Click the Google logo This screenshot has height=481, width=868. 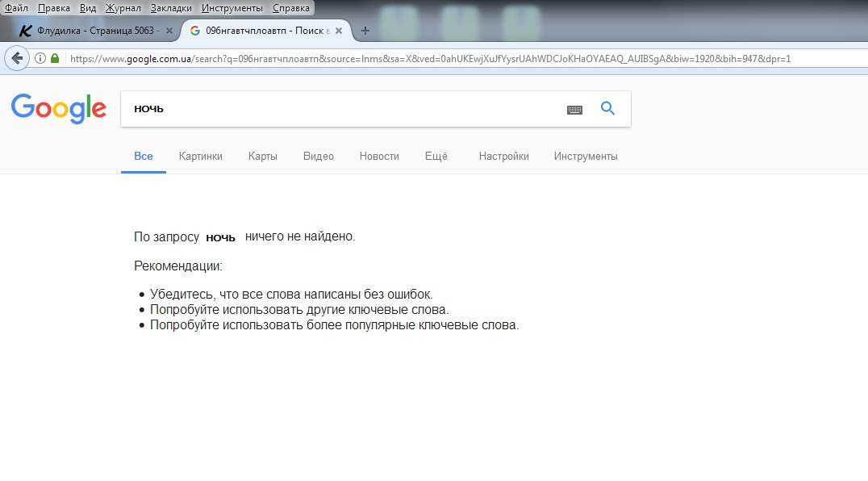[x=59, y=109]
